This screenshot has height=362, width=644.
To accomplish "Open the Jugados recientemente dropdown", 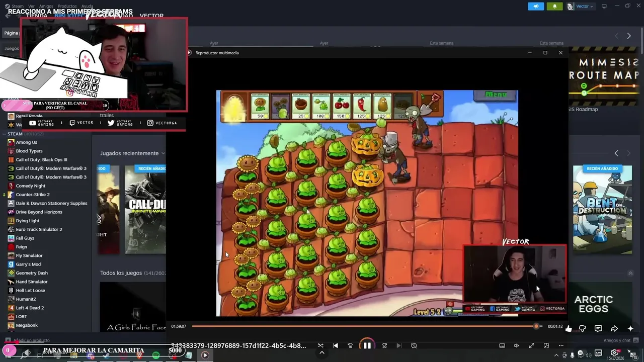I will 133,153.
